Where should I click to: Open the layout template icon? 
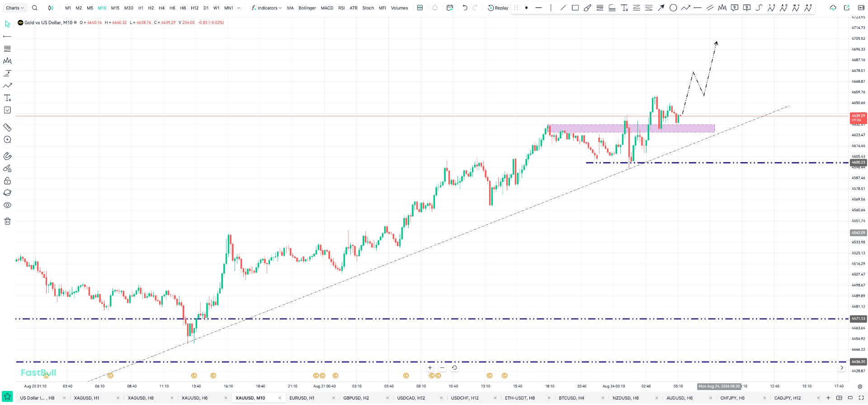tap(420, 8)
